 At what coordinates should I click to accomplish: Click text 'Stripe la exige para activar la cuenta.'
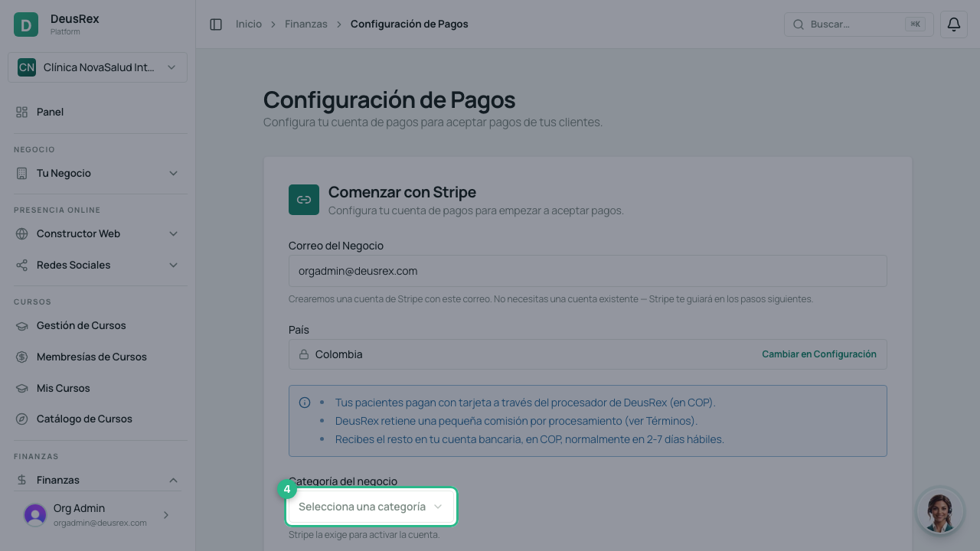click(x=364, y=535)
